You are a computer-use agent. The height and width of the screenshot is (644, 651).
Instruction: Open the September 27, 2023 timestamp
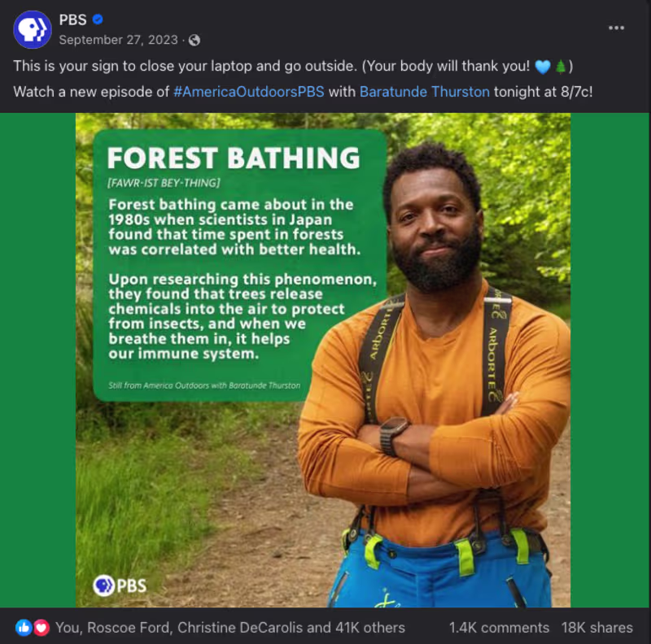pos(120,40)
